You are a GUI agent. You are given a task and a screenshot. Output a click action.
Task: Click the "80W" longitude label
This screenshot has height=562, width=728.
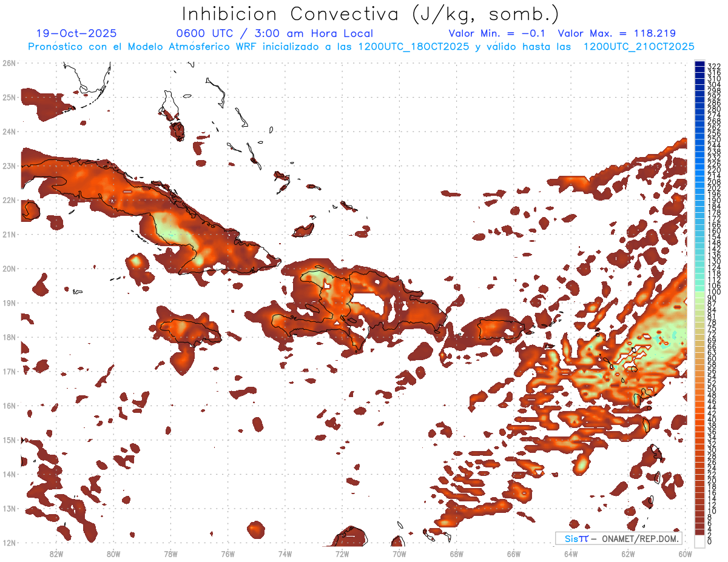[x=113, y=554]
